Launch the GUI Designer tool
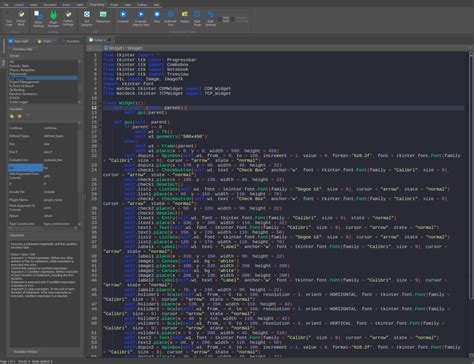474x364 pixels. [87, 18]
